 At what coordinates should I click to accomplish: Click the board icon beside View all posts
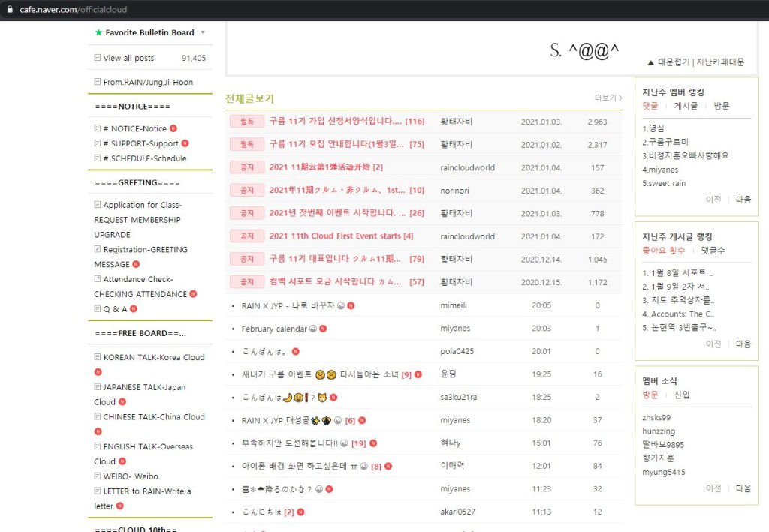tap(98, 58)
